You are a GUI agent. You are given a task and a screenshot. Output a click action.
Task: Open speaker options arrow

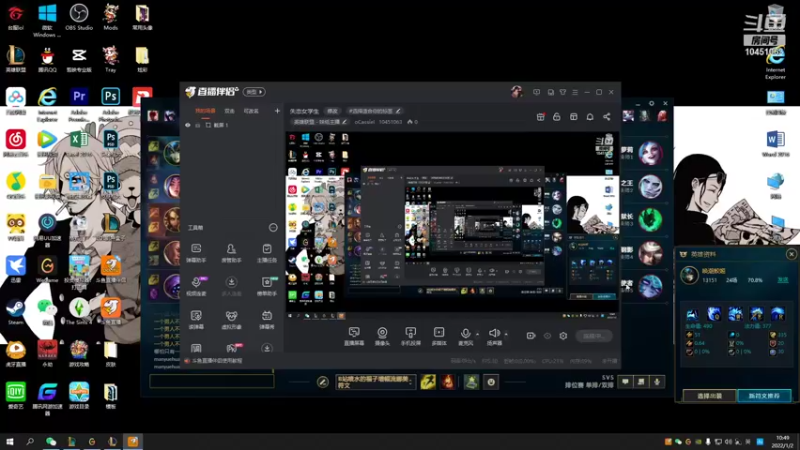pyautogui.click(x=506, y=335)
